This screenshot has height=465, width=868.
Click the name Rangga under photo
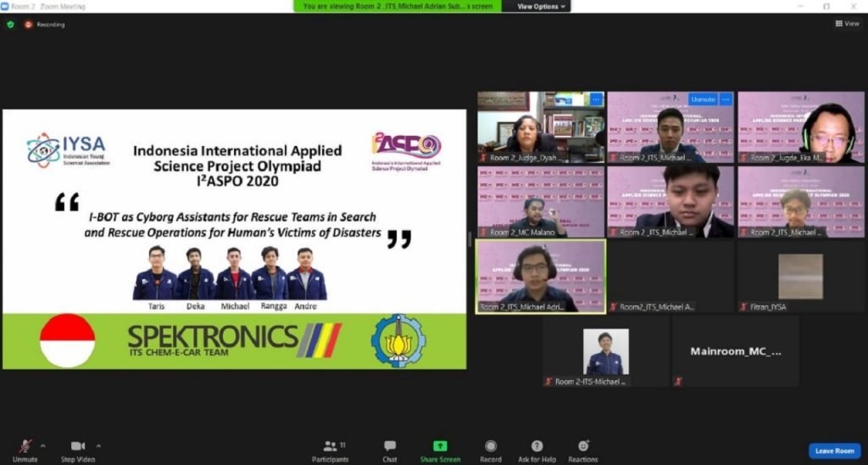(274, 306)
